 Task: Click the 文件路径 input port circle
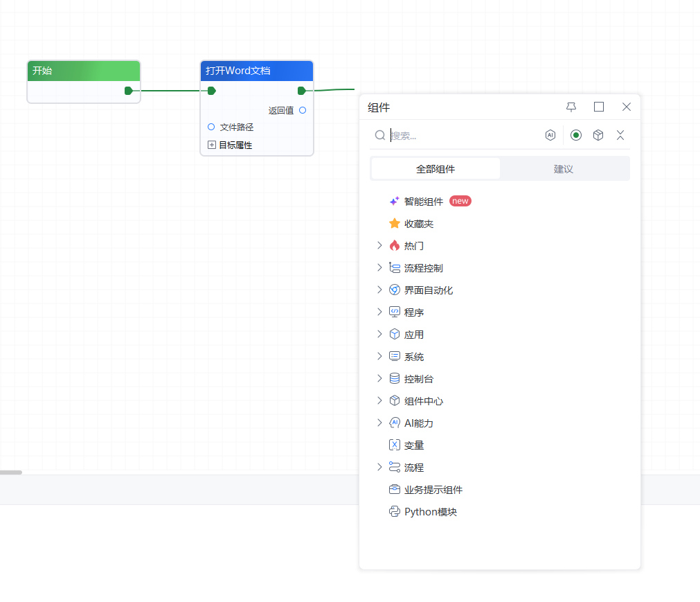pyautogui.click(x=211, y=127)
